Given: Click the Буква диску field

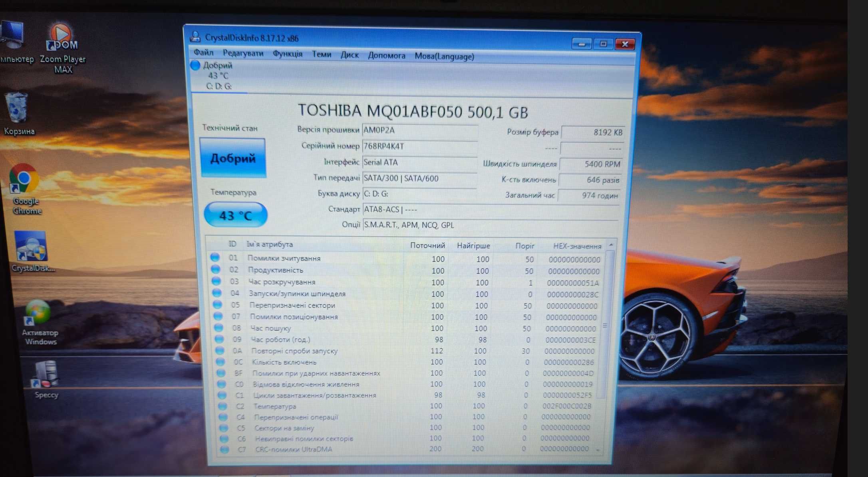Looking at the screenshot, I should [419, 194].
